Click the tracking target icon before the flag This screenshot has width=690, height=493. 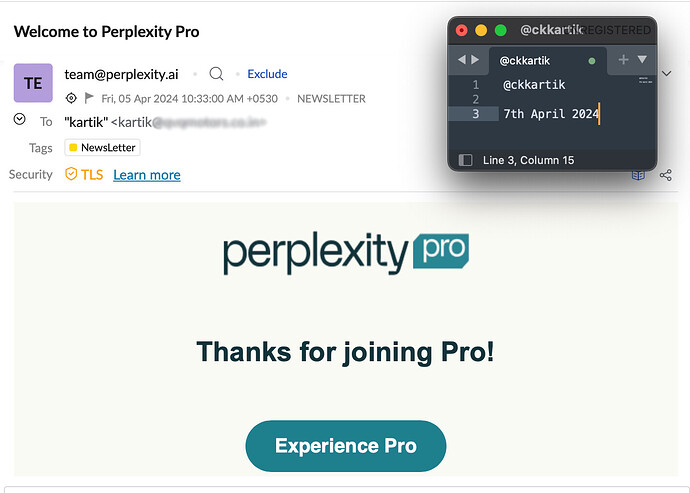pos(71,98)
